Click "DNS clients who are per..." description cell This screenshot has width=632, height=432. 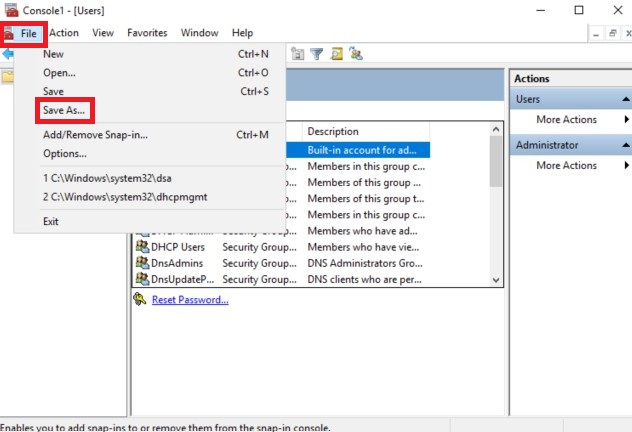pyautogui.click(x=364, y=279)
